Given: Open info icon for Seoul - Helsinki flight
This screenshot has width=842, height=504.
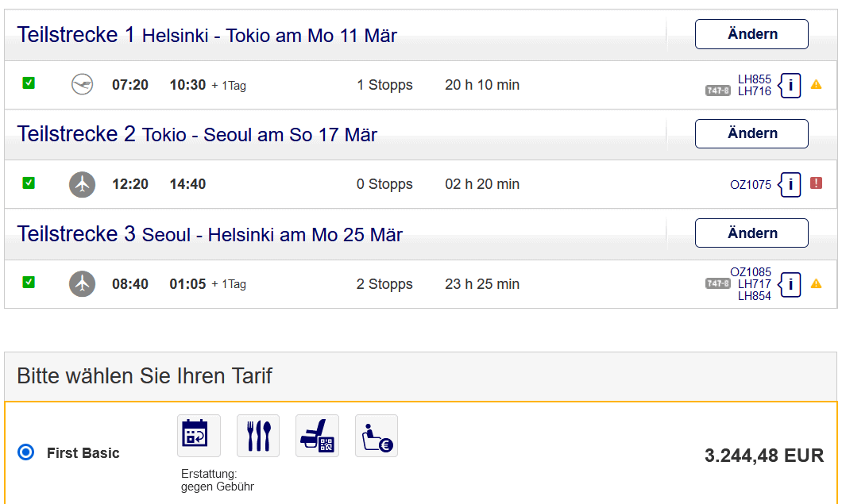Looking at the screenshot, I should click(790, 284).
